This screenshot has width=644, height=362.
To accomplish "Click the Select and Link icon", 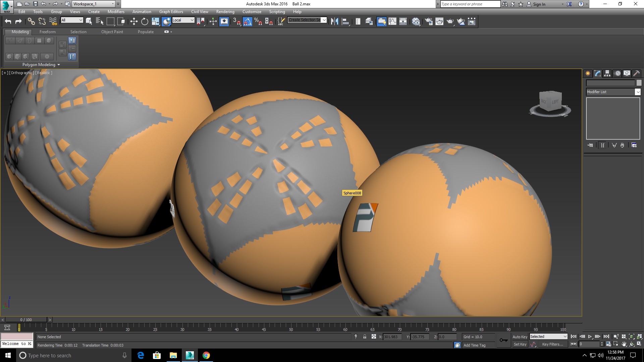I will [31, 22].
